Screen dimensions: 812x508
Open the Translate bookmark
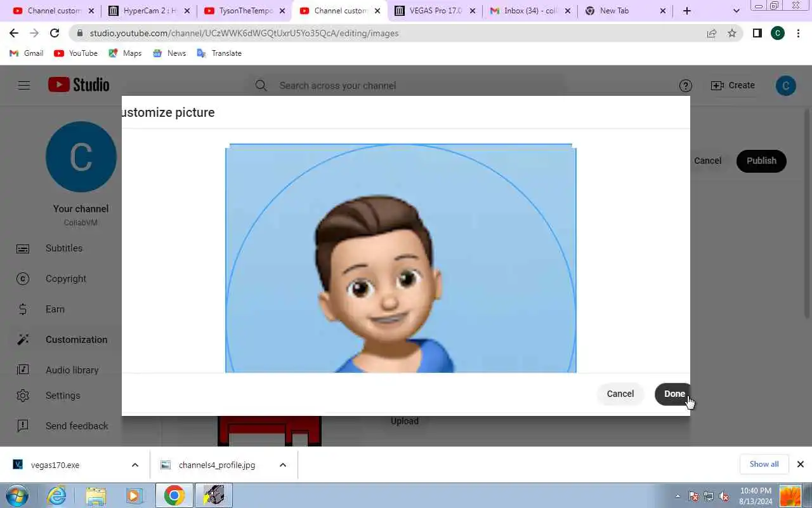[x=219, y=53]
